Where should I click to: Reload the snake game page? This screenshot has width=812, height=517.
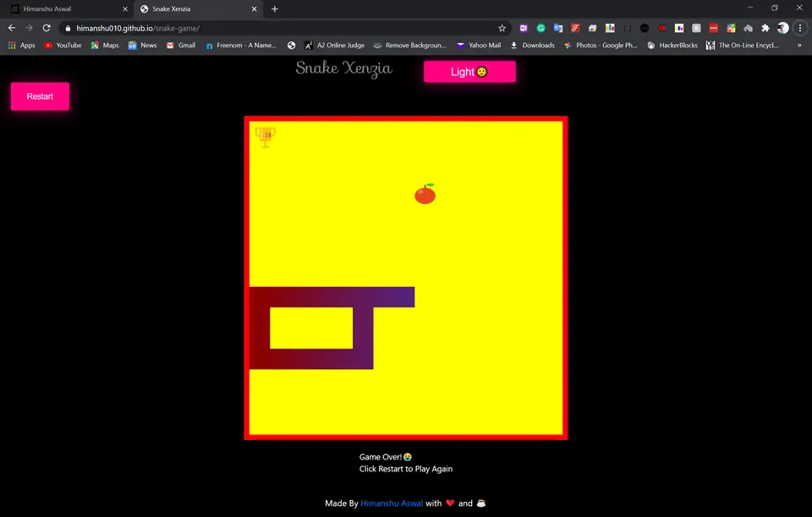[x=47, y=28]
